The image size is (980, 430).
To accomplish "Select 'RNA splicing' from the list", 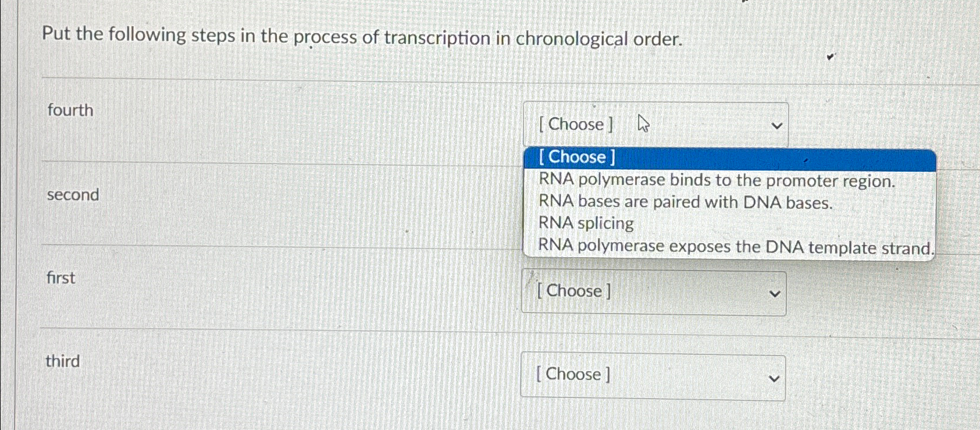I will coord(585,223).
